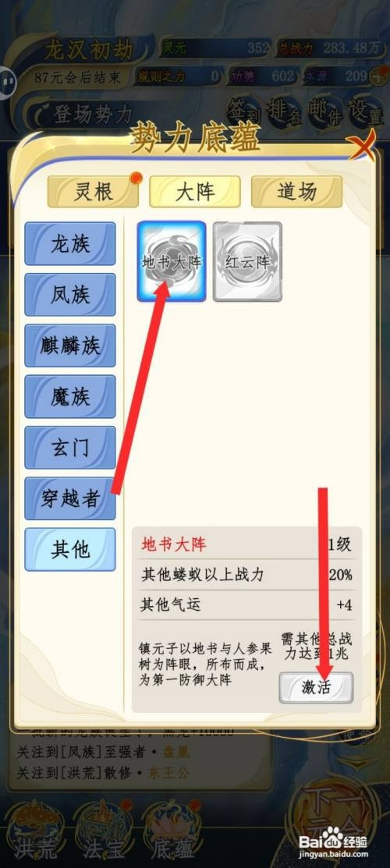Screen dimensions: 390x868
Task: Select the 红云阵 formation card
Action: tap(247, 261)
